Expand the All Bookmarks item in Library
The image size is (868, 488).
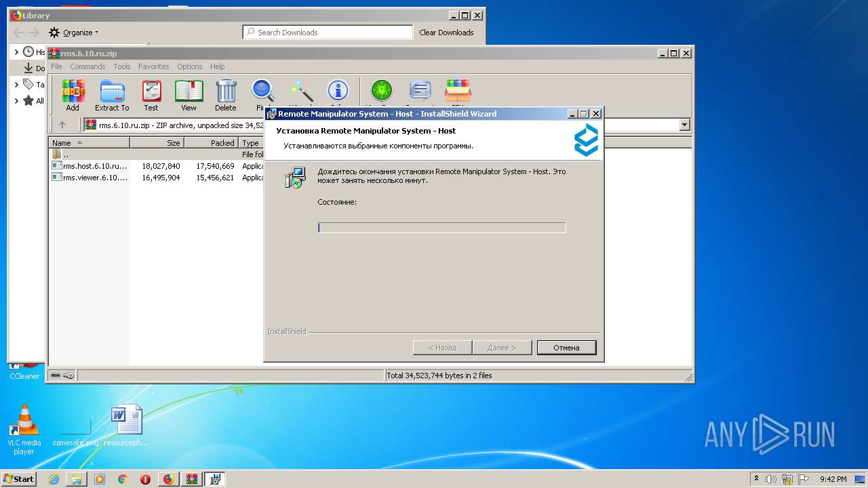tap(17, 101)
